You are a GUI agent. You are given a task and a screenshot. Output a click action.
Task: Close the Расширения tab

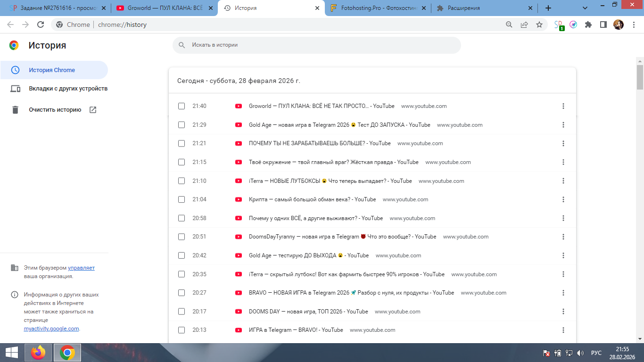pyautogui.click(x=530, y=8)
